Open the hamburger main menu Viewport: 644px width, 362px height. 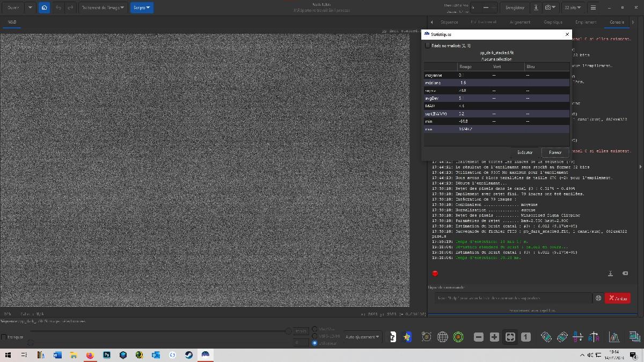tap(593, 8)
